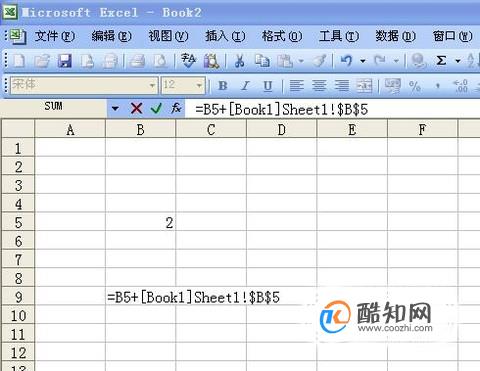Click in the formula bar text
480x371 pixels.
(282, 109)
